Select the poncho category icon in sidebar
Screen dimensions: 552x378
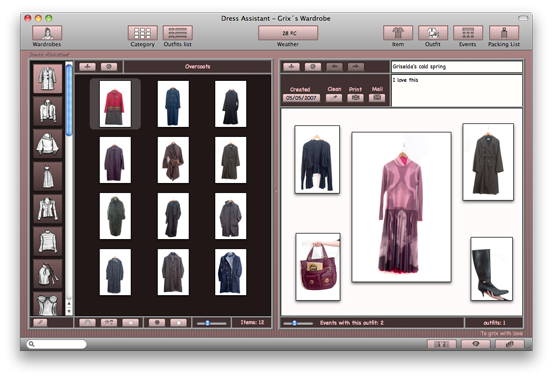point(48,144)
